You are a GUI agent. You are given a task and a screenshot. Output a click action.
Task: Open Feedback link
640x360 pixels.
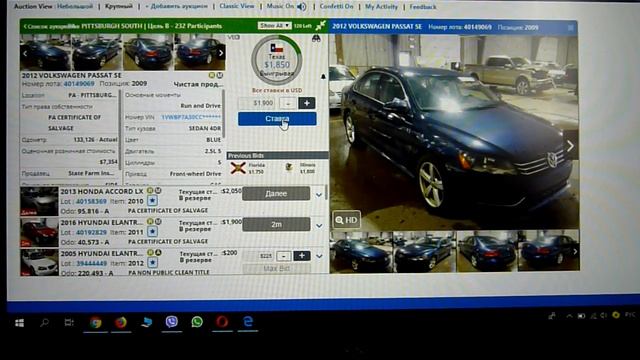pos(423,7)
